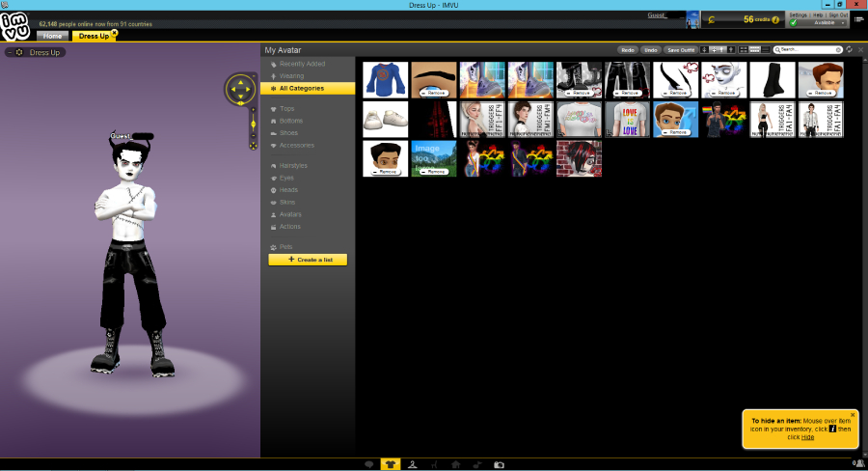This screenshot has height=471, width=868.
Task: Toggle the middle avatar-fit view icon
Action: (x=718, y=49)
